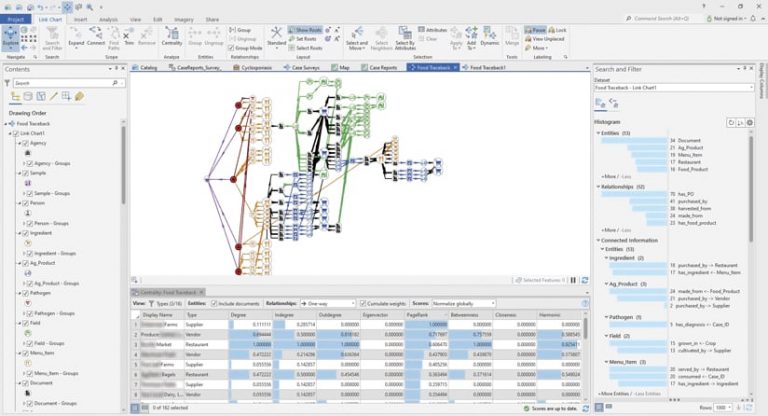The width and height of the screenshot is (768, 416).
Task: Click the Dynamic tool
Action: [x=489, y=38]
